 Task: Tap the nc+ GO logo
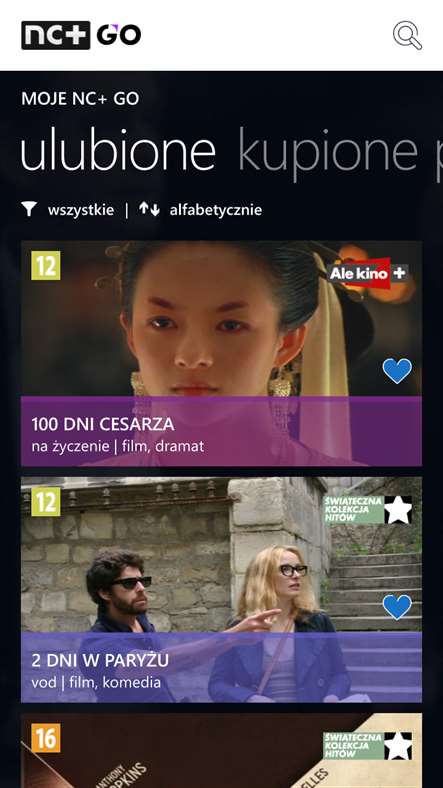[x=81, y=35]
